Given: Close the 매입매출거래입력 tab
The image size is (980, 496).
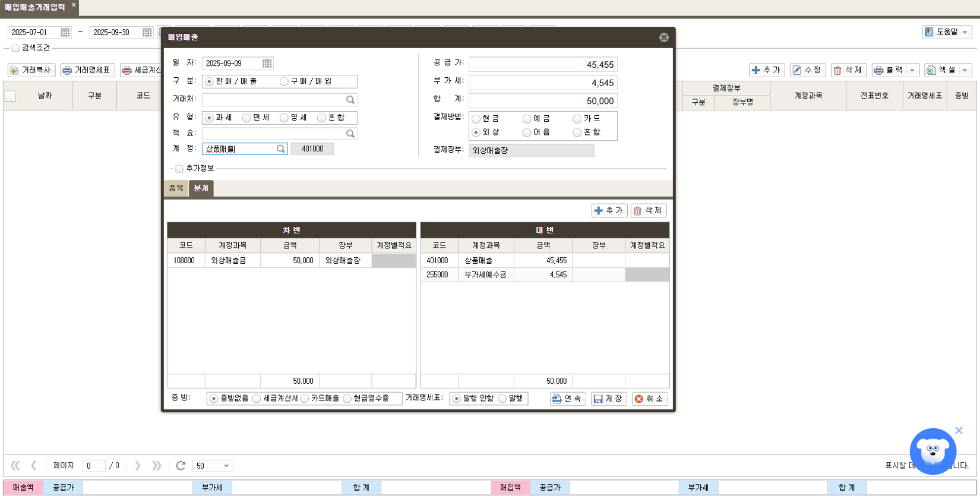Looking at the screenshot, I should point(74,5).
